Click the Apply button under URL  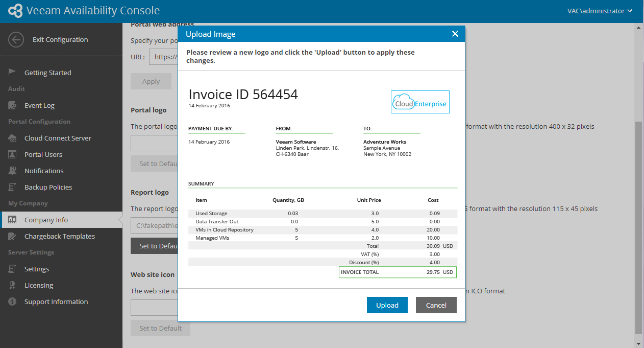[x=151, y=81]
